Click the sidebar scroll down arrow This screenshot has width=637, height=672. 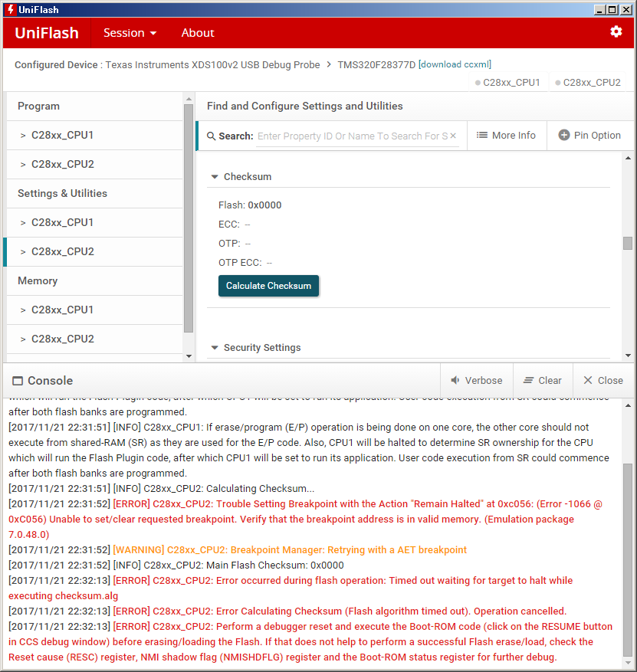pos(189,356)
